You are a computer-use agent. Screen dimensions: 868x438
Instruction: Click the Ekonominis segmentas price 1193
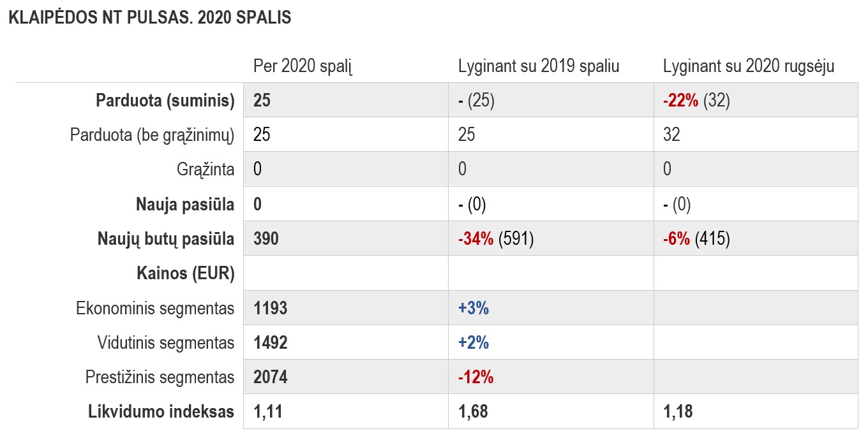(271, 308)
